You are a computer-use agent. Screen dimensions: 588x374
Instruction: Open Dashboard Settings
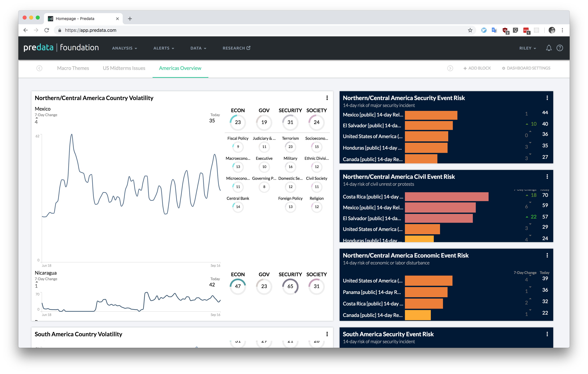526,68
